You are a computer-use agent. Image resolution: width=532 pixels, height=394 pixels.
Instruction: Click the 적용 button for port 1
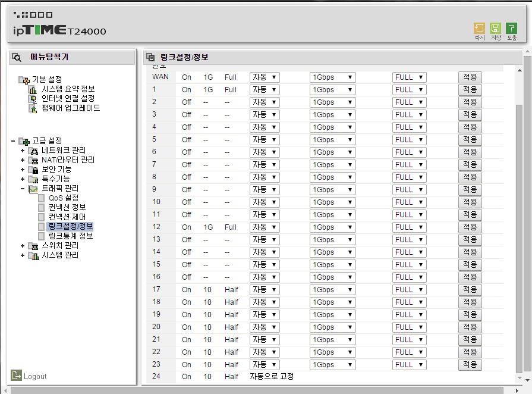(x=470, y=90)
